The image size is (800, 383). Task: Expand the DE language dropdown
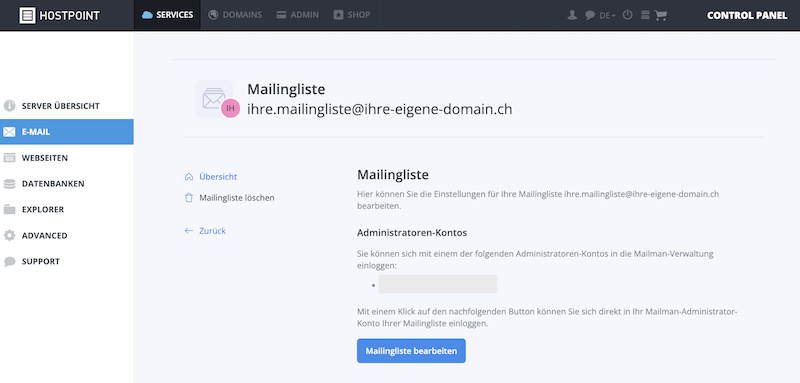(607, 16)
